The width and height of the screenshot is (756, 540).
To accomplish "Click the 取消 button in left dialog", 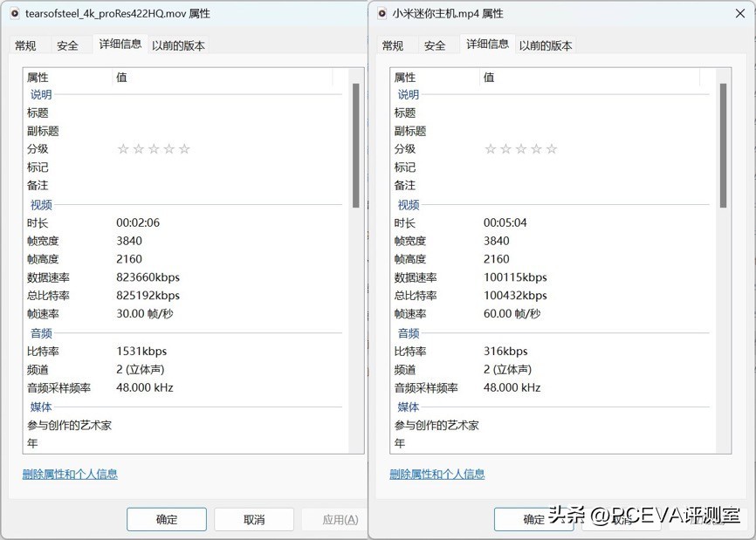I will click(253, 518).
